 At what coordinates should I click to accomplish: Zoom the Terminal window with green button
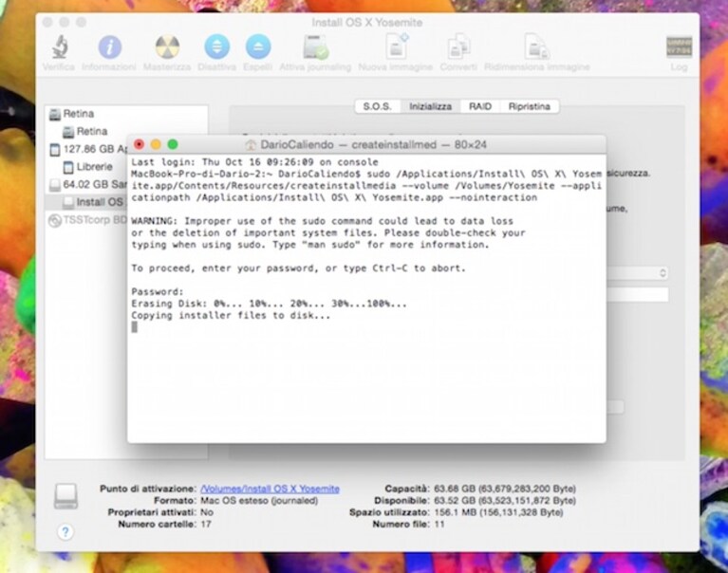173,144
